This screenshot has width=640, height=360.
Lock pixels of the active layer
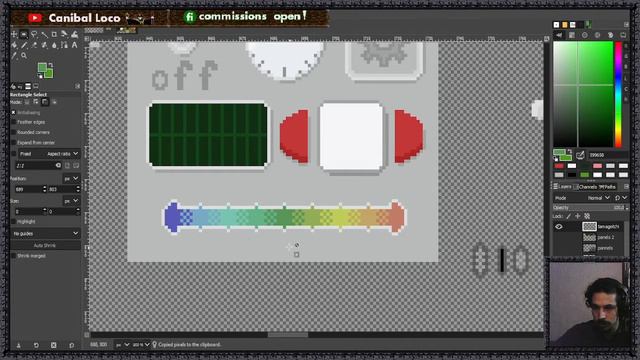[569, 216]
